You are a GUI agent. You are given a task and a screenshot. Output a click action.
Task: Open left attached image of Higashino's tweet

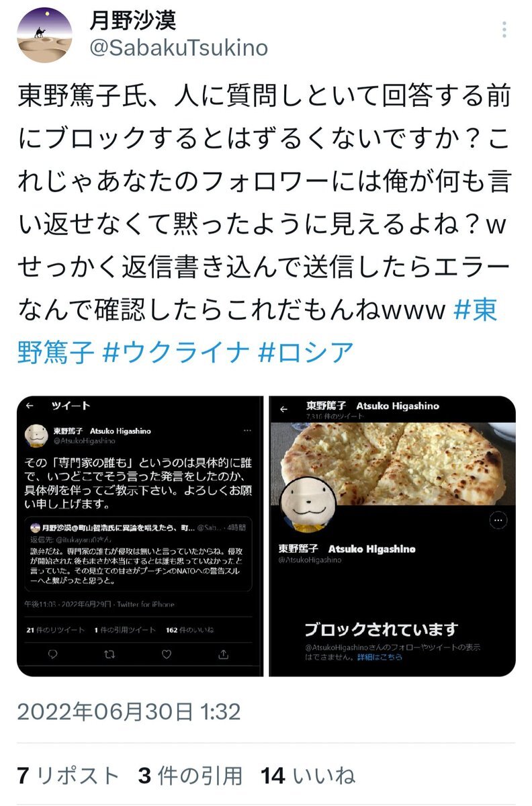click(x=140, y=537)
